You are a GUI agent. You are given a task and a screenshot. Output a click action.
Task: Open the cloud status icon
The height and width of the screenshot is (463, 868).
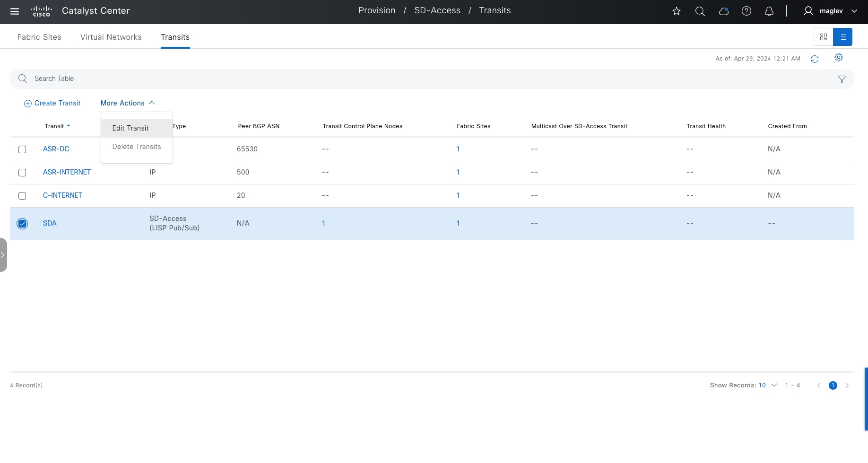(x=723, y=11)
